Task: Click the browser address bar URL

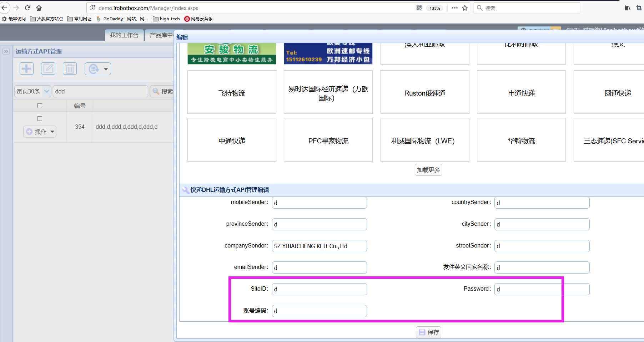Action: (x=148, y=8)
